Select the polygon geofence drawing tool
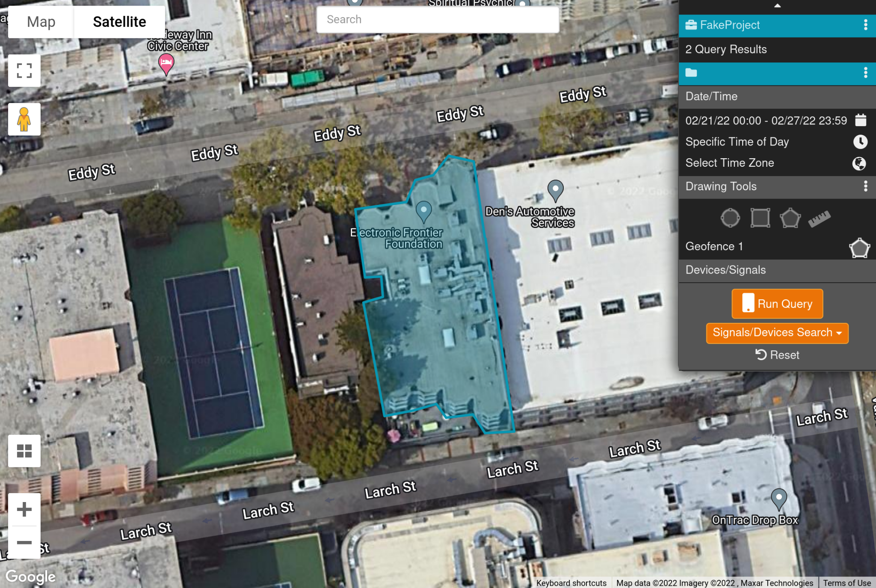The width and height of the screenshot is (876, 588). coord(790,218)
